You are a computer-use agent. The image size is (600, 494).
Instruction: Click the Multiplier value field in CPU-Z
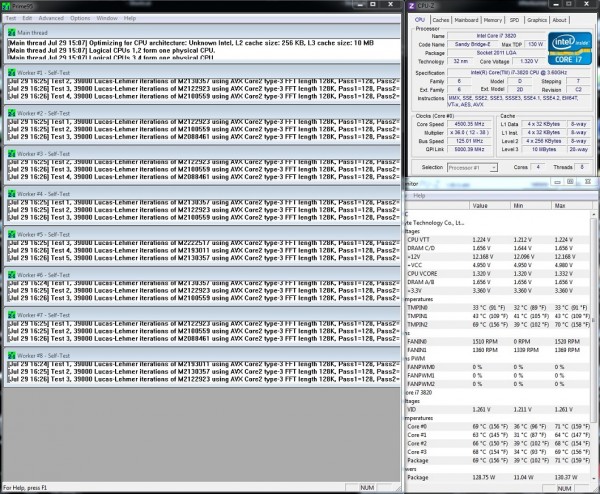tap(470, 133)
